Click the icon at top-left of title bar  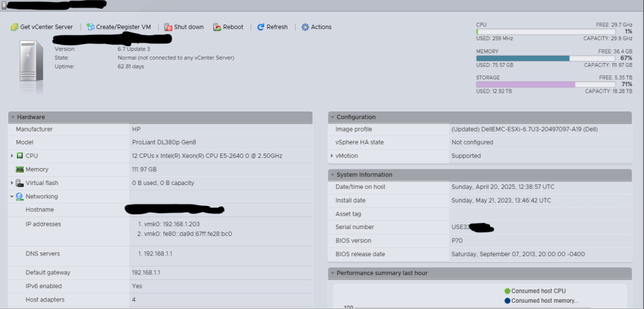[x=4, y=5]
